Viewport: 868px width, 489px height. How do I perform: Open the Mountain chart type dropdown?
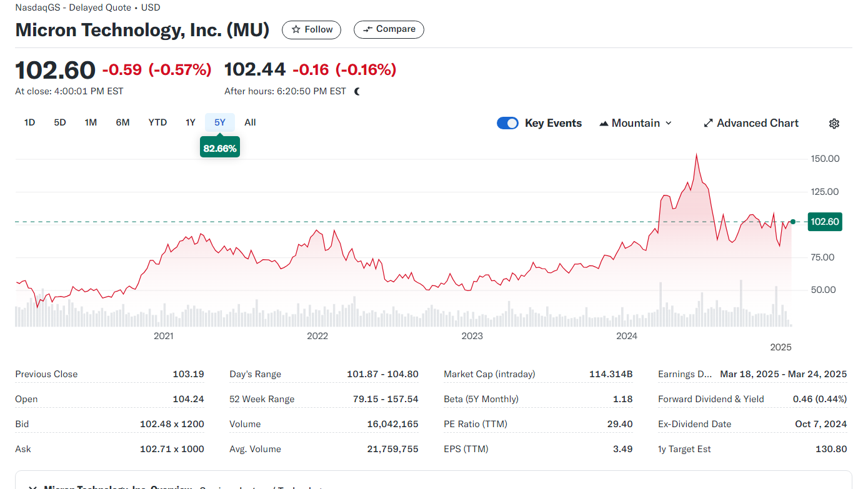point(636,123)
